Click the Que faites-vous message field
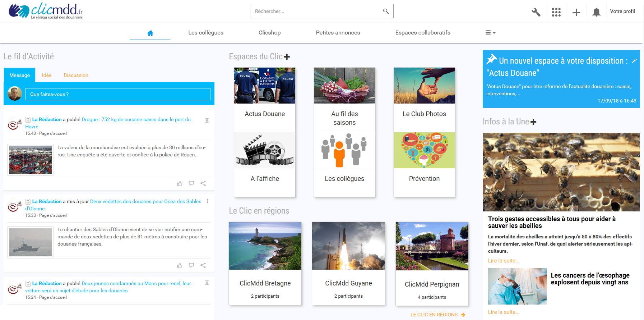 118,94
